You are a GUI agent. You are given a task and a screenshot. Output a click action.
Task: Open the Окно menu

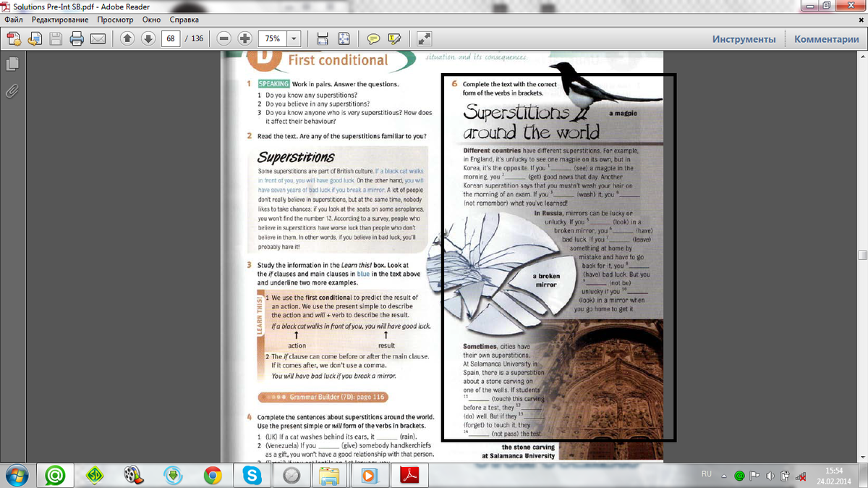[x=152, y=20]
